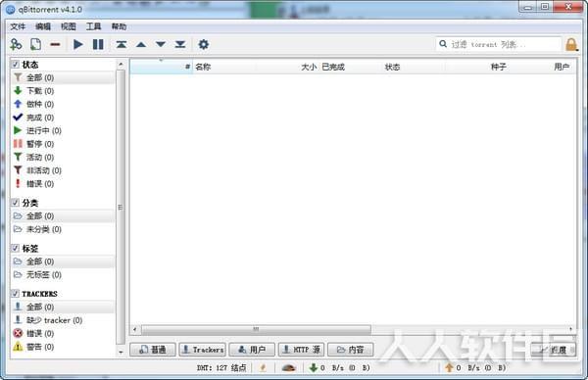Image resolution: width=588 pixels, height=380 pixels.
Task: Select the 未分类 (0) category
Action: [63, 229]
